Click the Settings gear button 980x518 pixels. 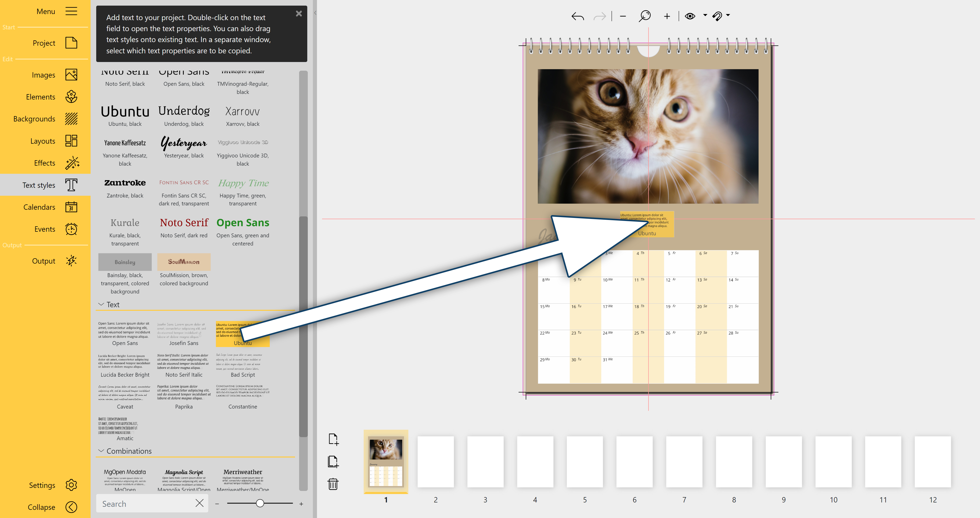[x=71, y=485]
